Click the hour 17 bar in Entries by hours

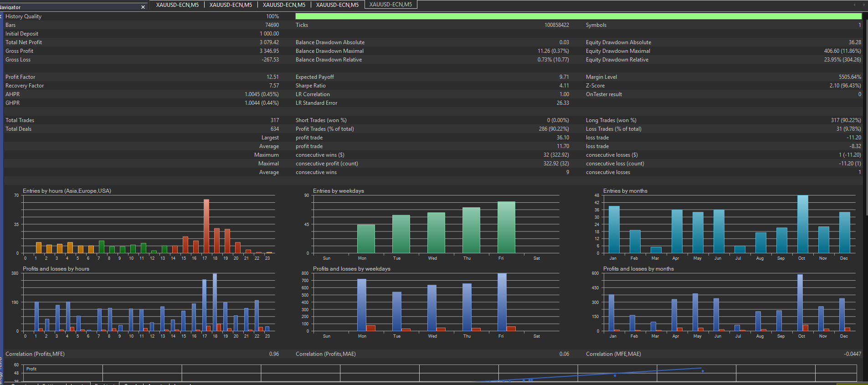206,226
